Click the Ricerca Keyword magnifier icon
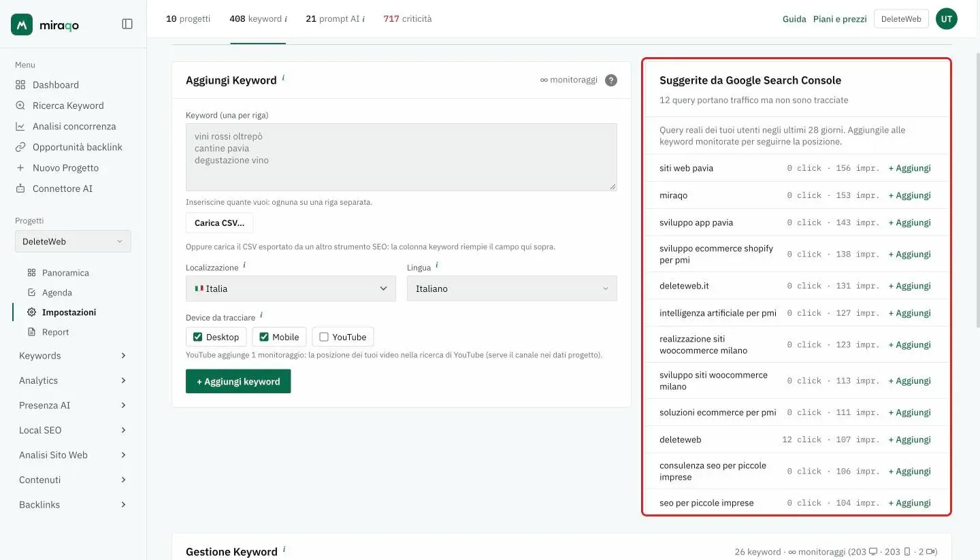 [x=20, y=105]
